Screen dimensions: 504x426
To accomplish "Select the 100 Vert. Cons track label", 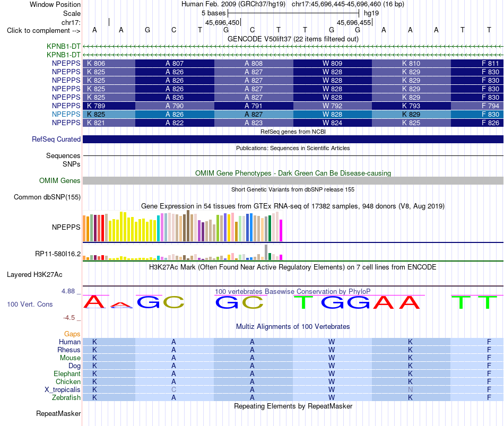I will point(30,304).
